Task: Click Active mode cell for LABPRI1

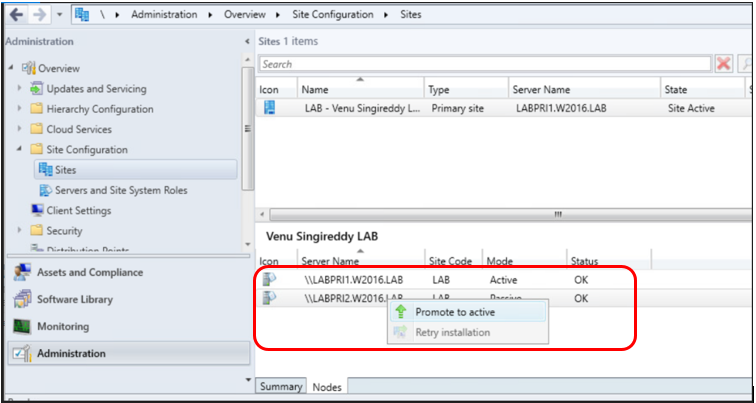Action: 503,280
